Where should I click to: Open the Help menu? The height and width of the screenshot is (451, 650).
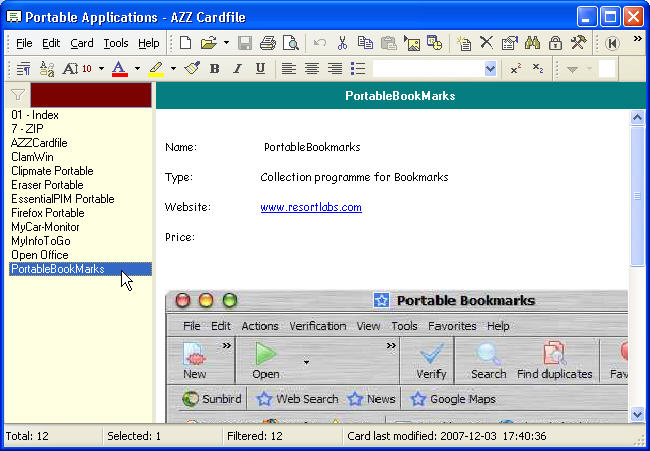(x=149, y=43)
